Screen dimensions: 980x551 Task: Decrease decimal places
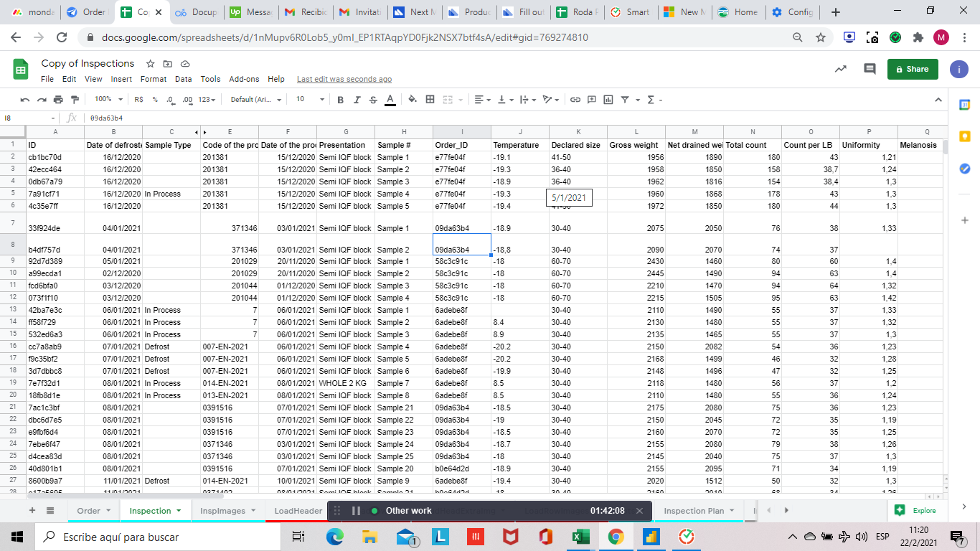170,99
